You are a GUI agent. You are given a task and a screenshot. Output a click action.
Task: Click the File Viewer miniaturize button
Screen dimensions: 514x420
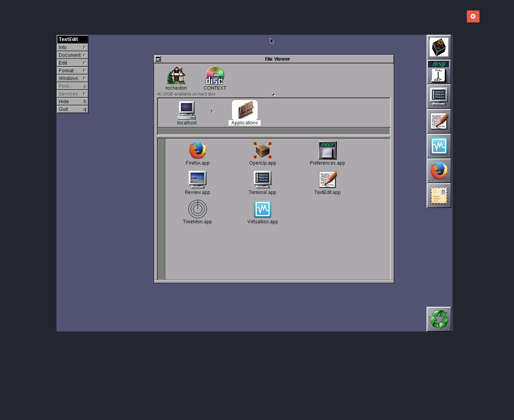tap(158, 59)
